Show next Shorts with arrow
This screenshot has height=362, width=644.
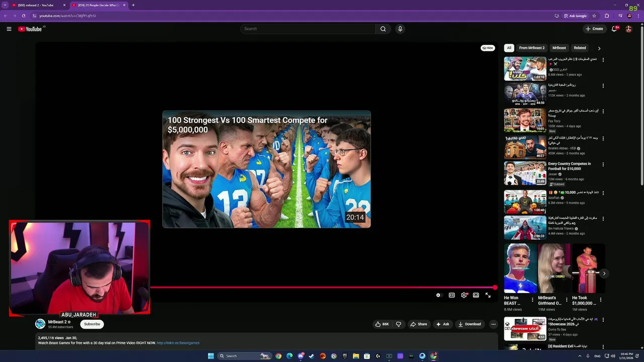(x=604, y=274)
